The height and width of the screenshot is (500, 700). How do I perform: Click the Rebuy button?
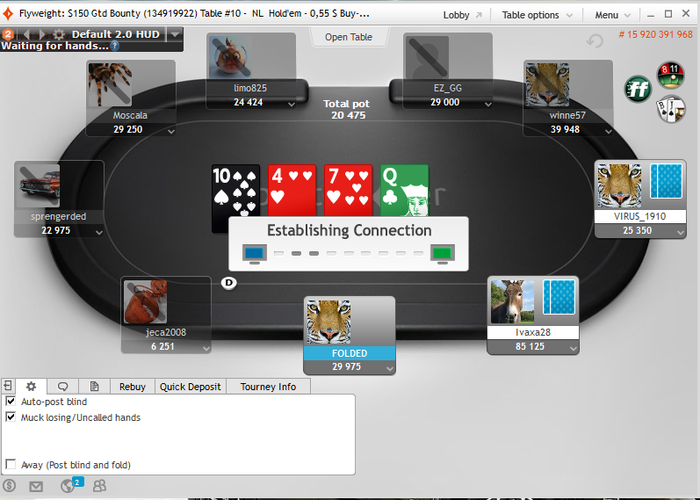point(132,387)
